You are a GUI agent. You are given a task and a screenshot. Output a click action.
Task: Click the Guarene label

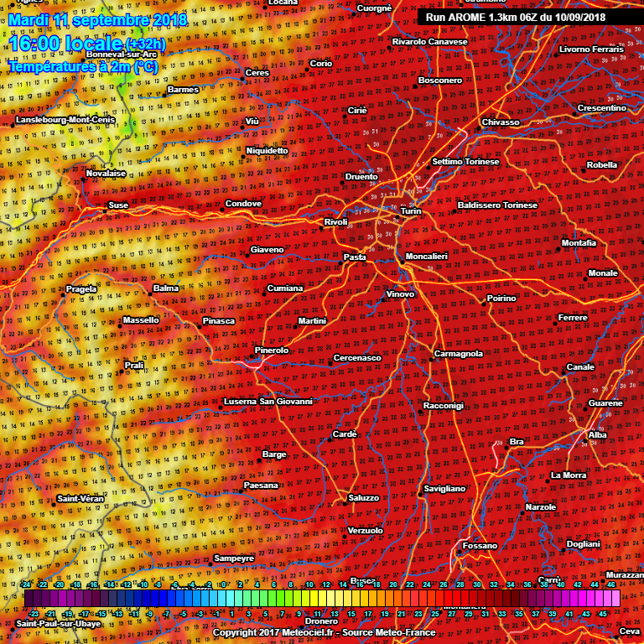[x=605, y=403]
